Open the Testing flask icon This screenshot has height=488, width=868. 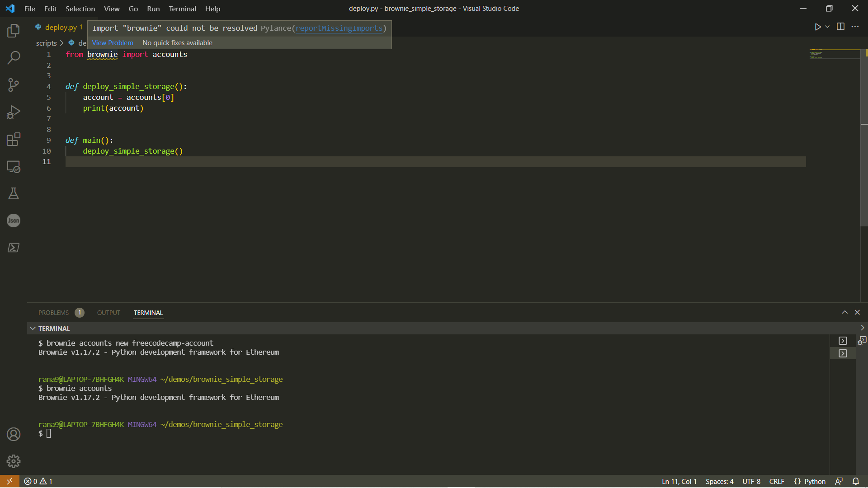tap(14, 193)
